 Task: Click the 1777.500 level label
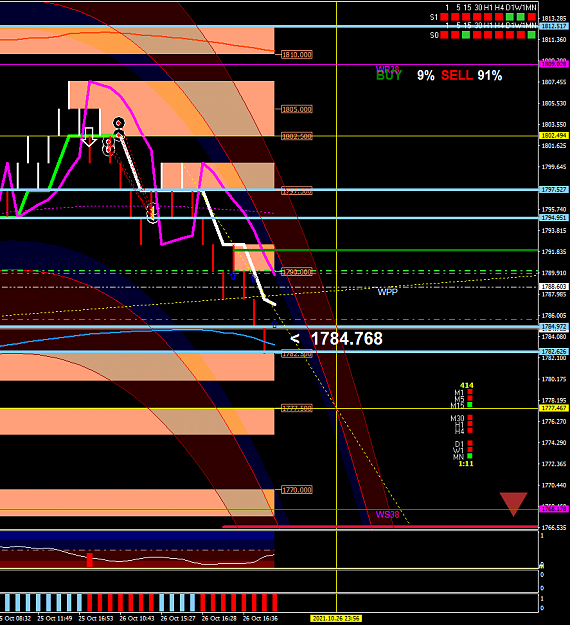pos(297,408)
